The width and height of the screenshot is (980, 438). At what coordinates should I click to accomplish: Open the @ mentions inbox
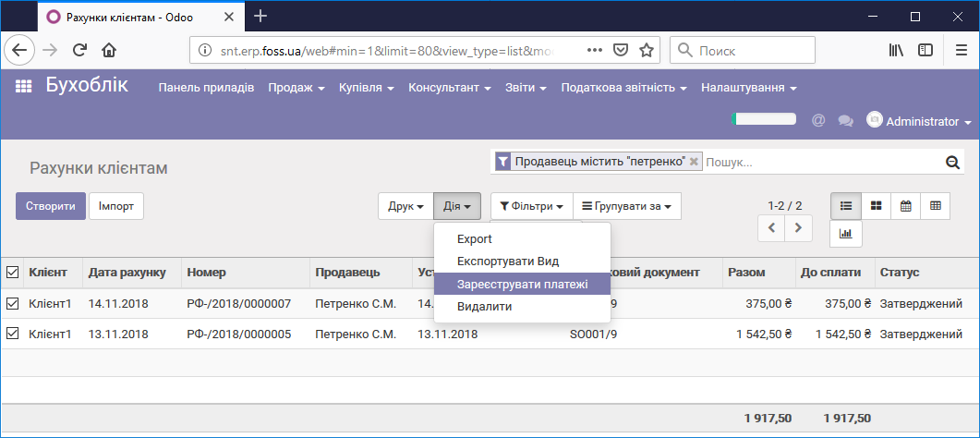click(x=818, y=120)
